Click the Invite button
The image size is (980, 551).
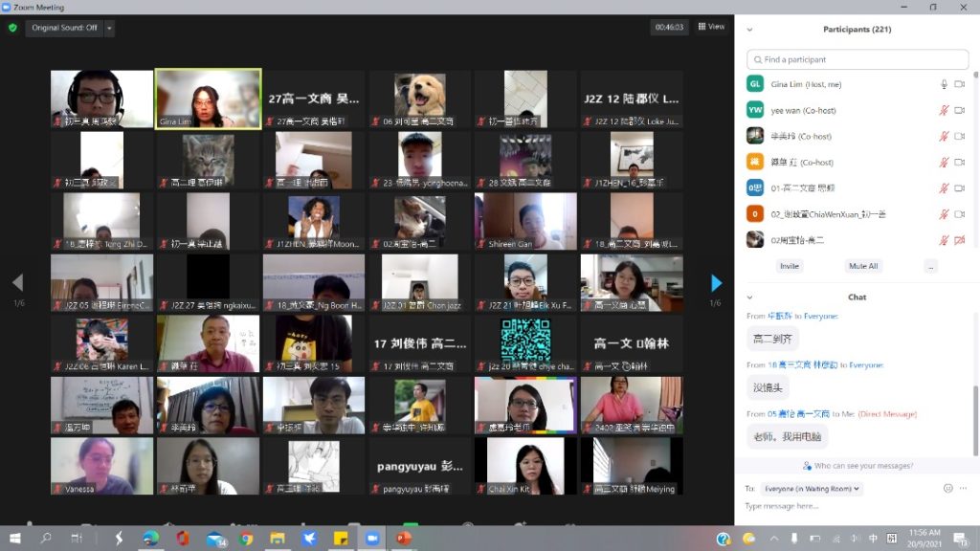789,266
